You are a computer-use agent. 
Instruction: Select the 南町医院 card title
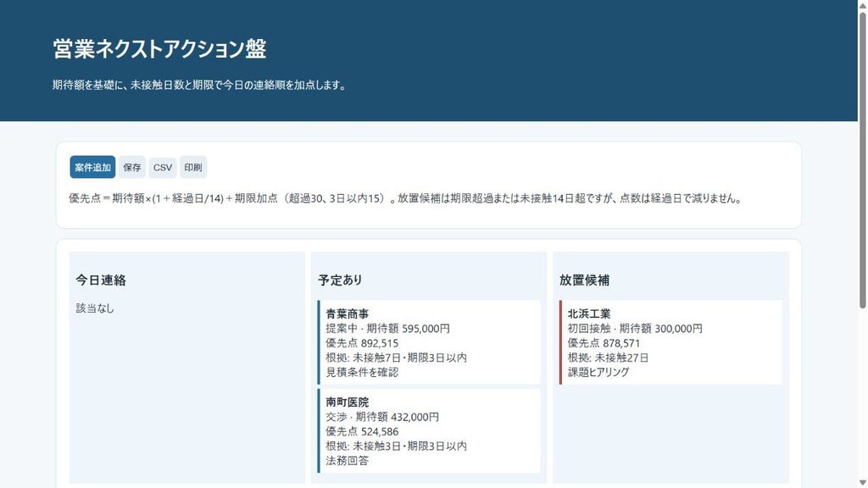point(347,402)
